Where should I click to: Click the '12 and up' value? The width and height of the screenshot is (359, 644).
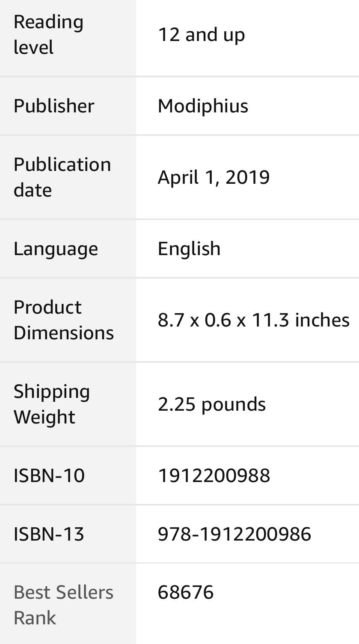(x=201, y=35)
